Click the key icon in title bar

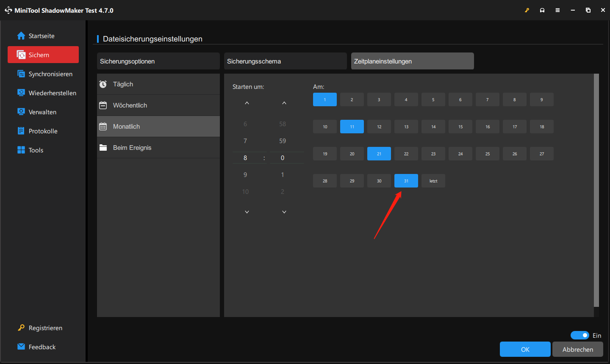527,10
